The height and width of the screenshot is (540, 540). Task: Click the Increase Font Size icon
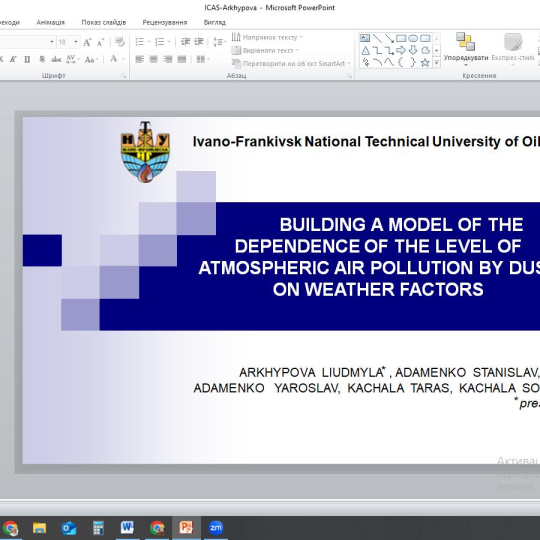tap(87, 42)
